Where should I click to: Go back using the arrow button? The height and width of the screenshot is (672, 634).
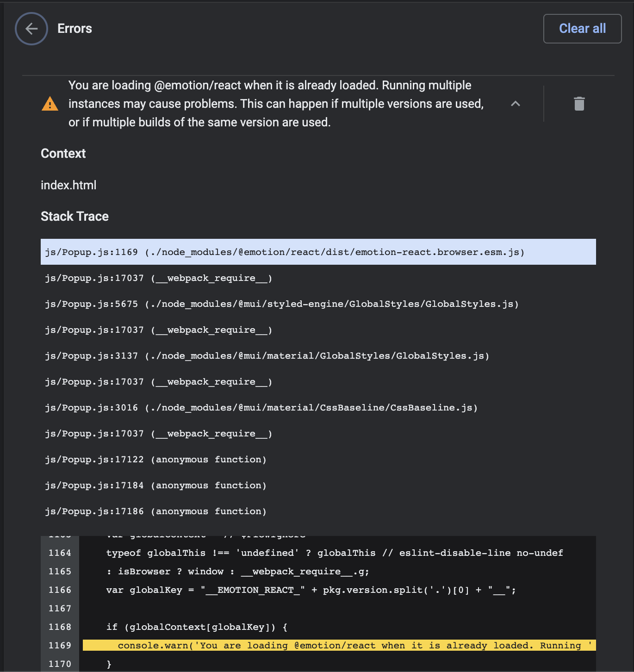(x=31, y=29)
